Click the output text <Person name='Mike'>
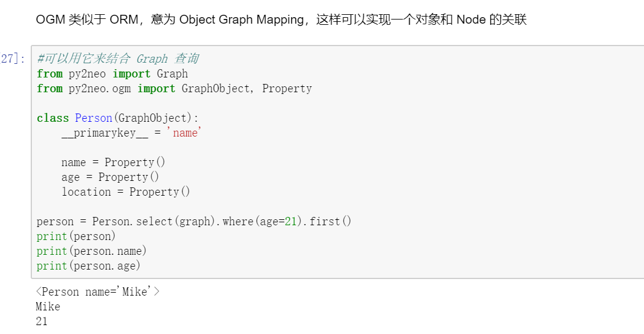644x334 pixels. [x=97, y=291]
